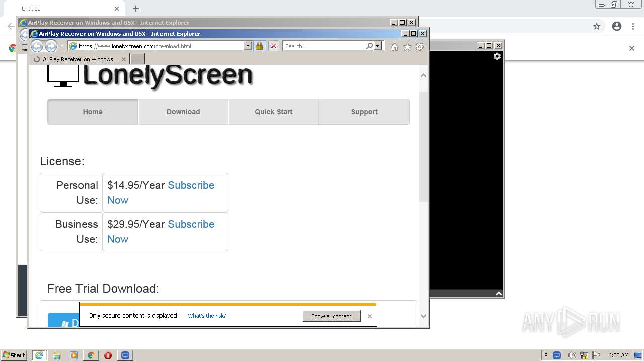644x362 pixels.
Task: Bookmark page with Chrome star icon
Action: coord(597,26)
